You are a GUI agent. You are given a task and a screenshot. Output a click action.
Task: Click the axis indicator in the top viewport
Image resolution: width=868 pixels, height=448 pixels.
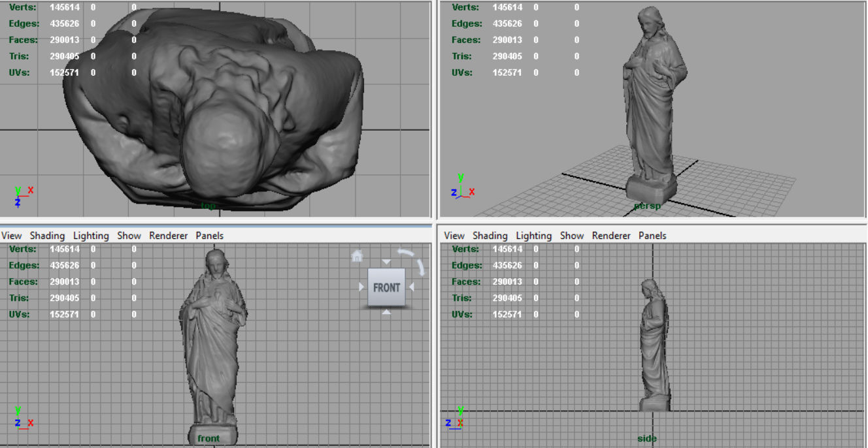click(24, 196)
